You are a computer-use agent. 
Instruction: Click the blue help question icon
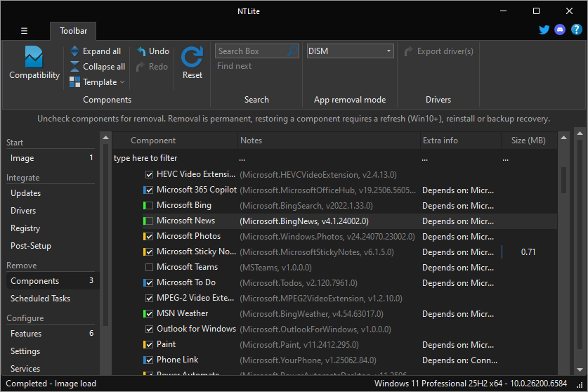[x=576, y=30]
